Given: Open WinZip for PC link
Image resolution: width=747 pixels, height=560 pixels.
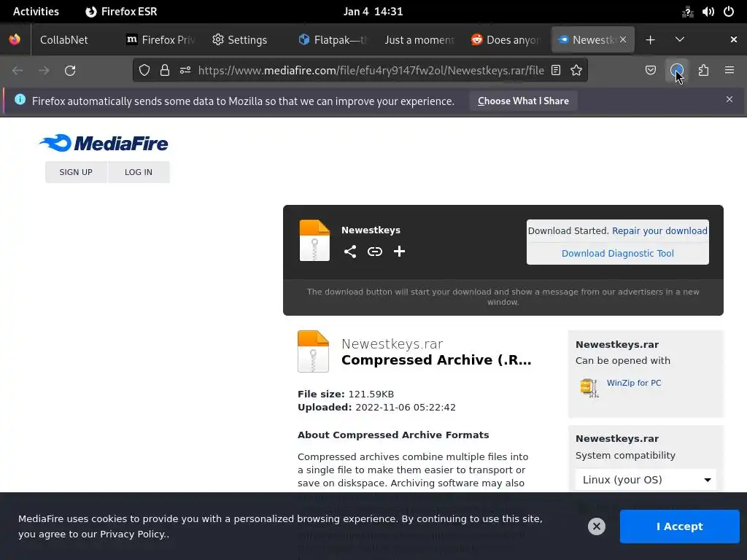Looking at the screenshot, I should point(634,383).
